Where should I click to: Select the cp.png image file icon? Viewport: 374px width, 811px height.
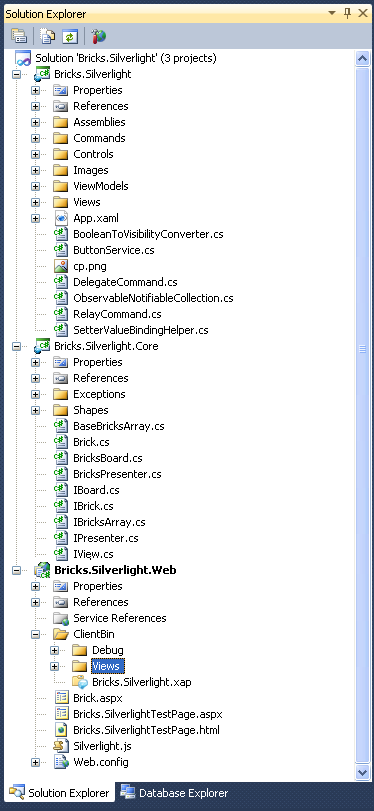pos(61,266)
